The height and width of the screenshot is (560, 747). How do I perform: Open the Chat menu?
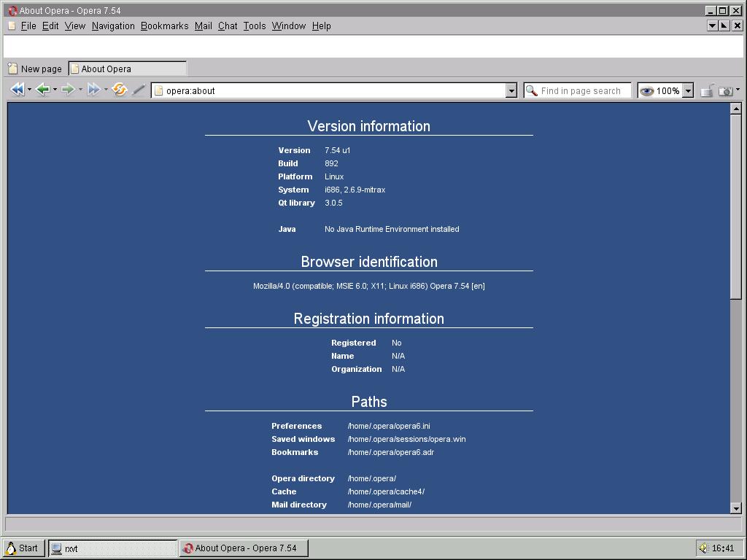[x=228, y=26]
